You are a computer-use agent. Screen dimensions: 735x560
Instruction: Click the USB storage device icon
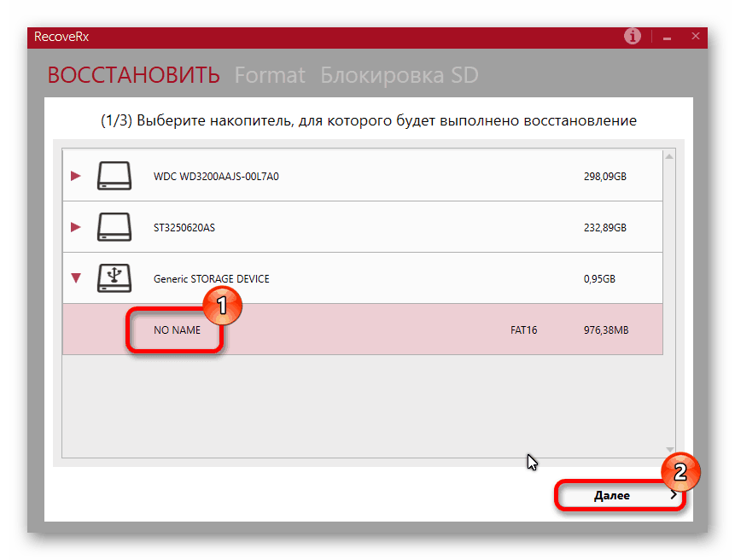[114, 278]
